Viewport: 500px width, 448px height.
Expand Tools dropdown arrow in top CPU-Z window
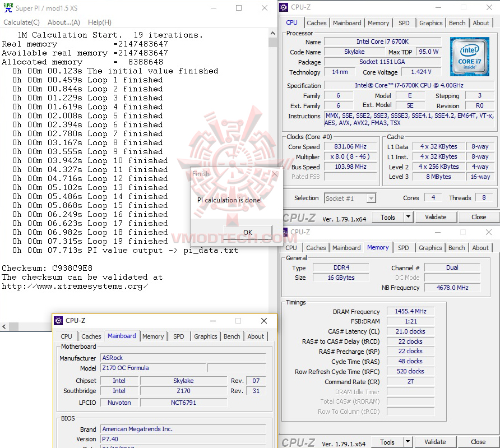click(409, 218)
